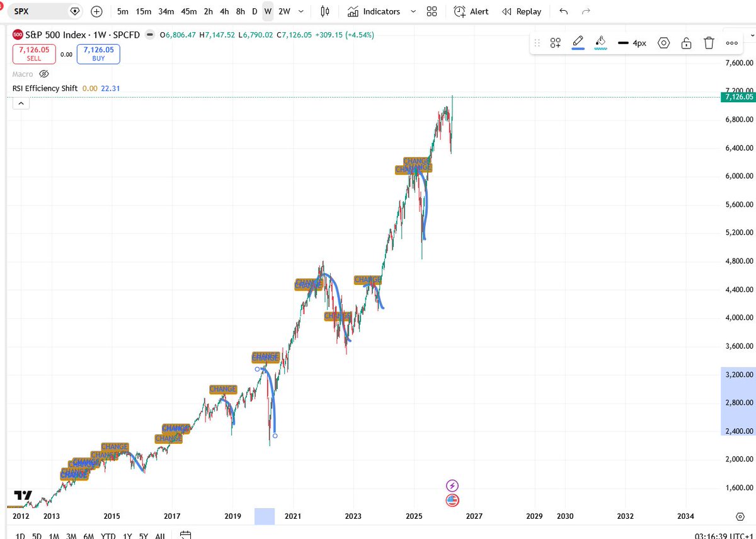756x539 pixels.
Task: Set date range to All
Action: (160, 536)
